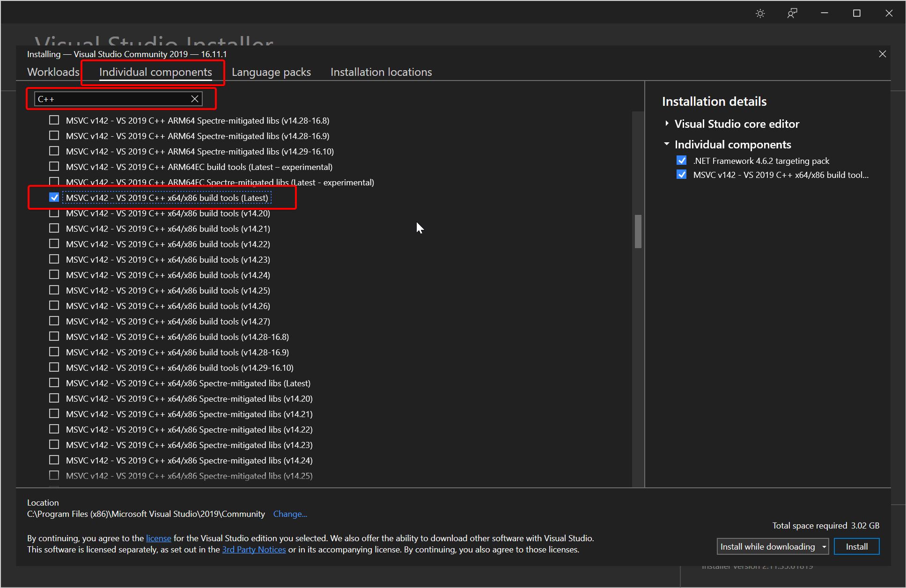906x588 pixels.
Task: Click the Install button
Action: pos(856,546)
